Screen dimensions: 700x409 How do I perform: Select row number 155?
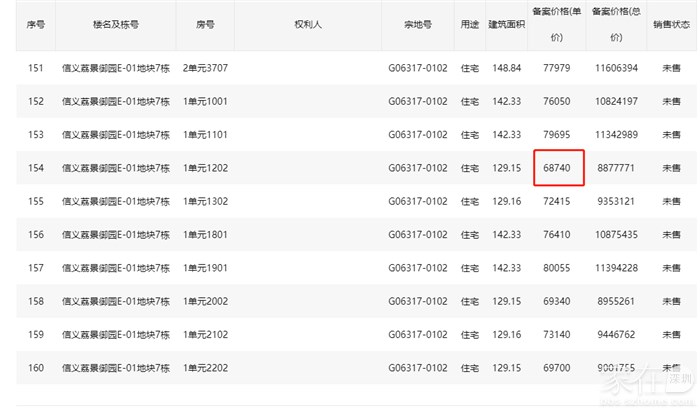click(36, 201)
